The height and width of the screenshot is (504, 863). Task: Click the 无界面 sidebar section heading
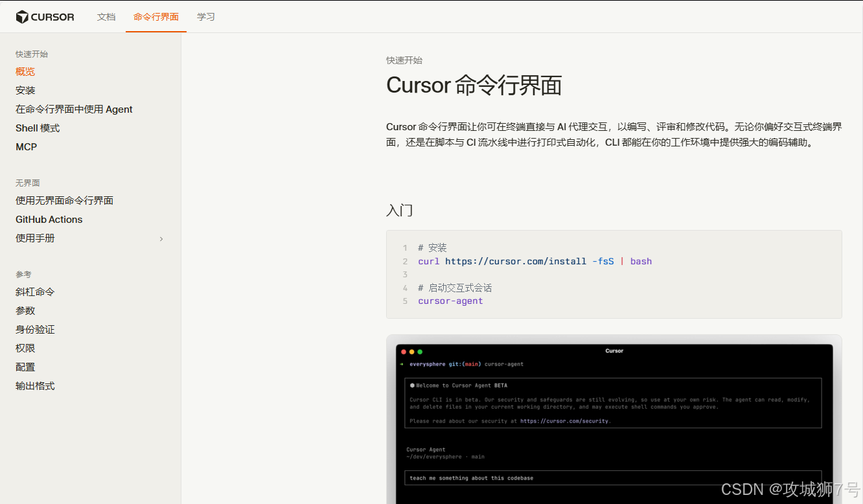point(28,183)
